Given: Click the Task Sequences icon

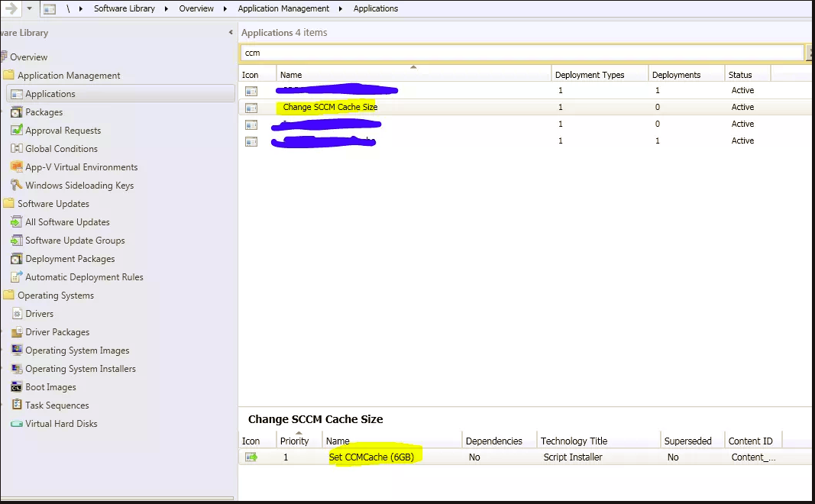Looking at the screenshot, I should point(17,405).
